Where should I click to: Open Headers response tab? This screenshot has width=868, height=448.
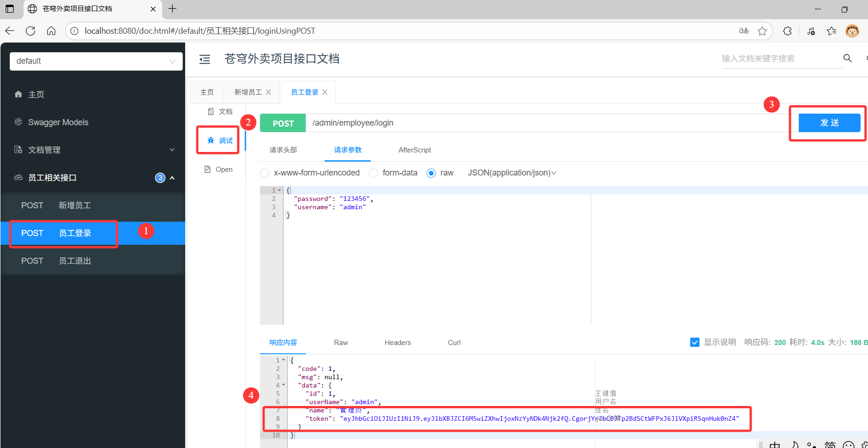[398, 343]
